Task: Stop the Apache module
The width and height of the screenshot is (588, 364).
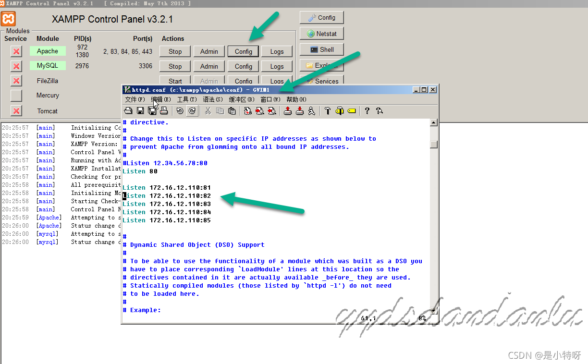Action: [x=175, y=51]
